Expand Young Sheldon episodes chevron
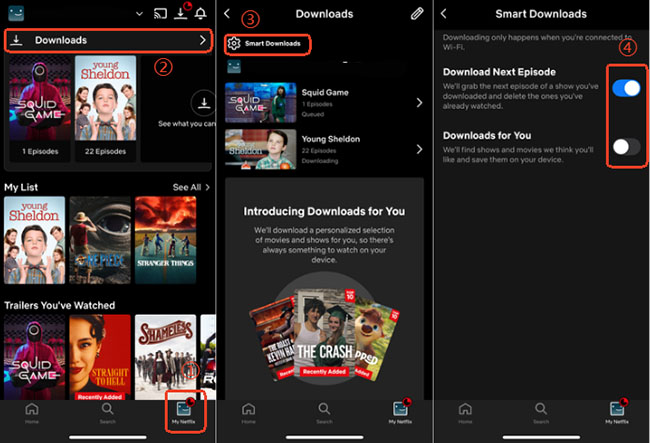Viewport: 650px width, 443px height. [419, 149]
